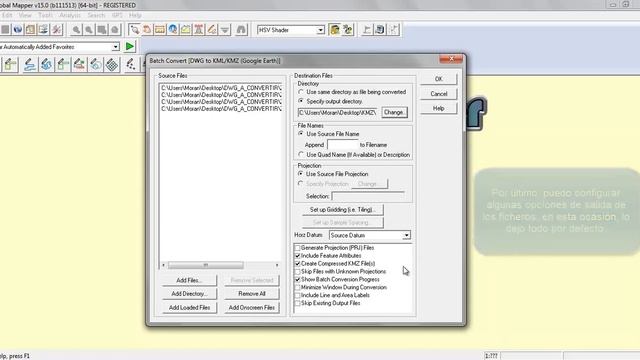Click the source files horizontal scrollbar thumb

(206, 265)
